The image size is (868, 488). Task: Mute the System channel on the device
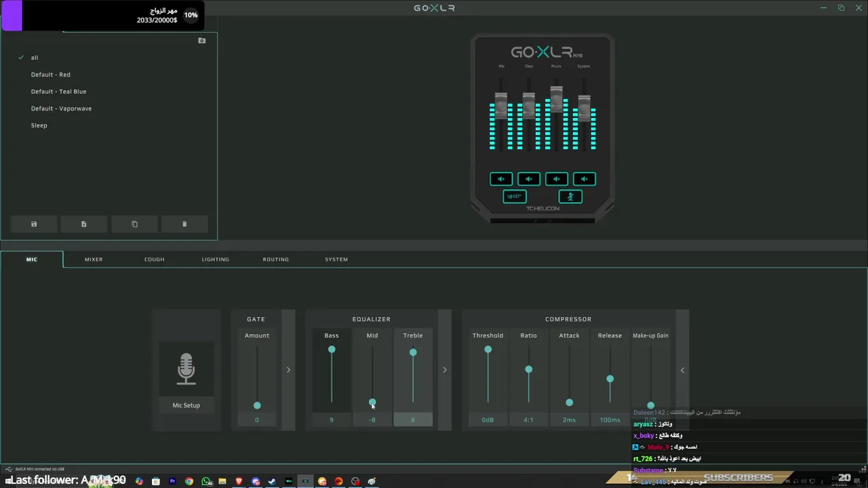(x=585, y=179)
